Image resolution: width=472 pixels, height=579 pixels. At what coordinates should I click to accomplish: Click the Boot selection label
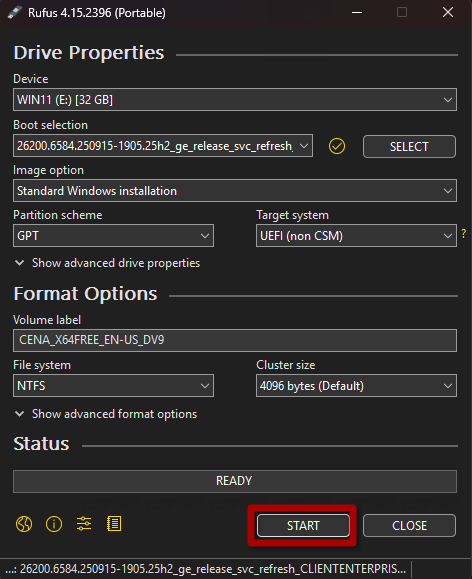tap(51, 125)
